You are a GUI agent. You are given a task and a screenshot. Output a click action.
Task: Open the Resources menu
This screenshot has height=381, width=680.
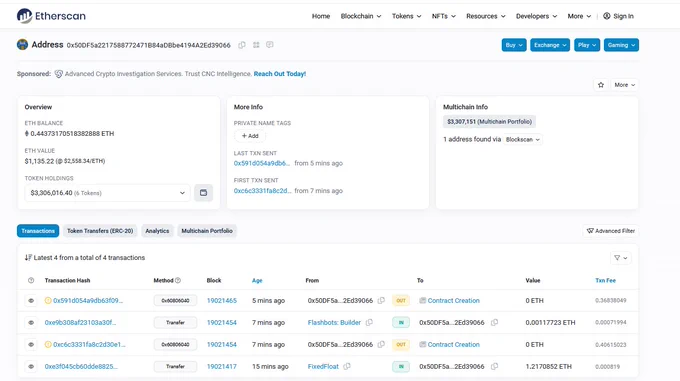pos(486,16)
